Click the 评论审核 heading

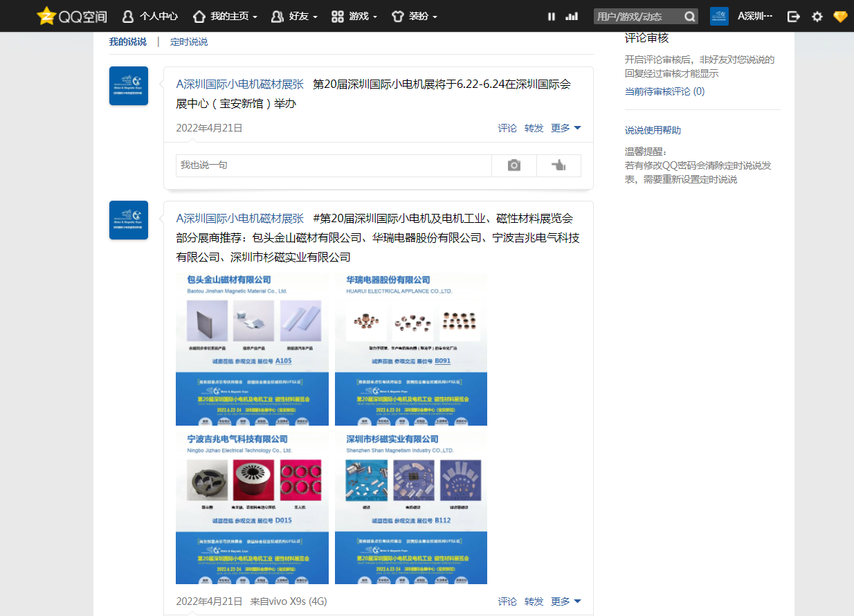(647, 38)
